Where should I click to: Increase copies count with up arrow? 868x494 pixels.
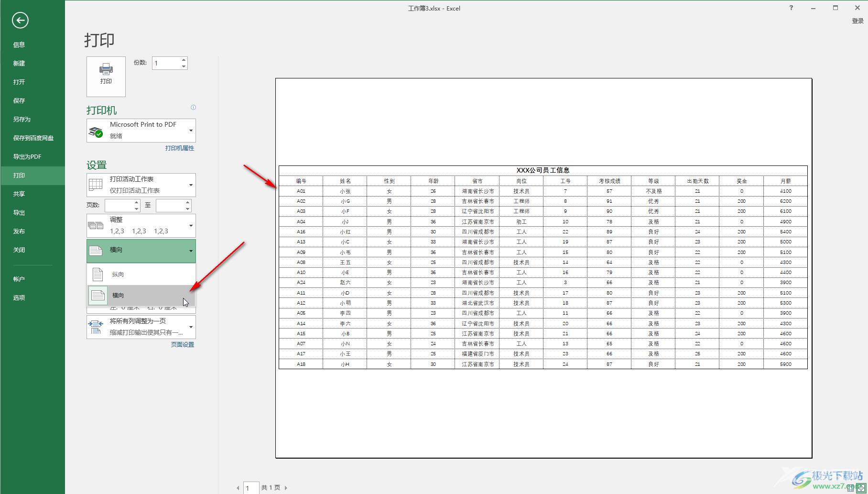(x=184, y=60)
